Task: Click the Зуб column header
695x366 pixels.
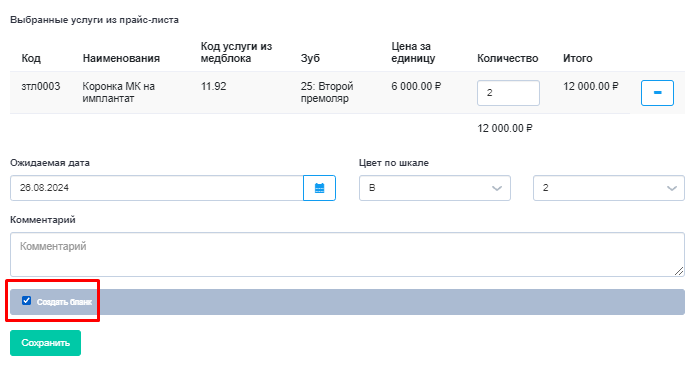Action: [310, 58]
